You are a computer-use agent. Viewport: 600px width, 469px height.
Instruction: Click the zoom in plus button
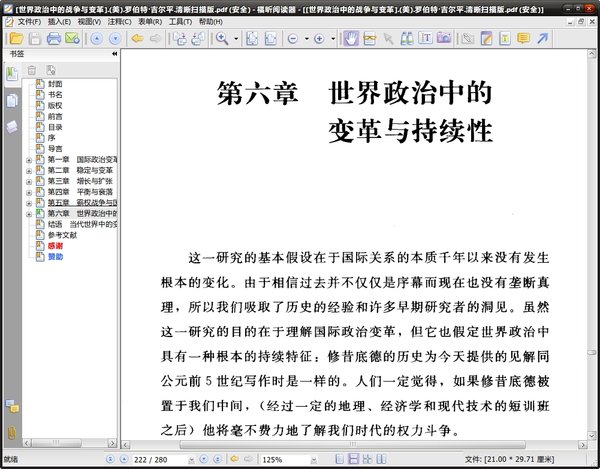tap(319, 39)
